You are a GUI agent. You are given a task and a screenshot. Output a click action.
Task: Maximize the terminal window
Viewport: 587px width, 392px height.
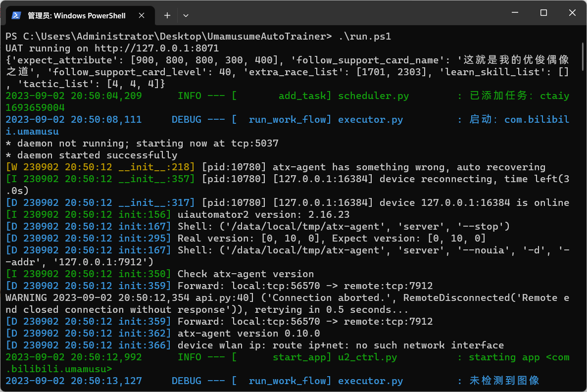(543, 12)
